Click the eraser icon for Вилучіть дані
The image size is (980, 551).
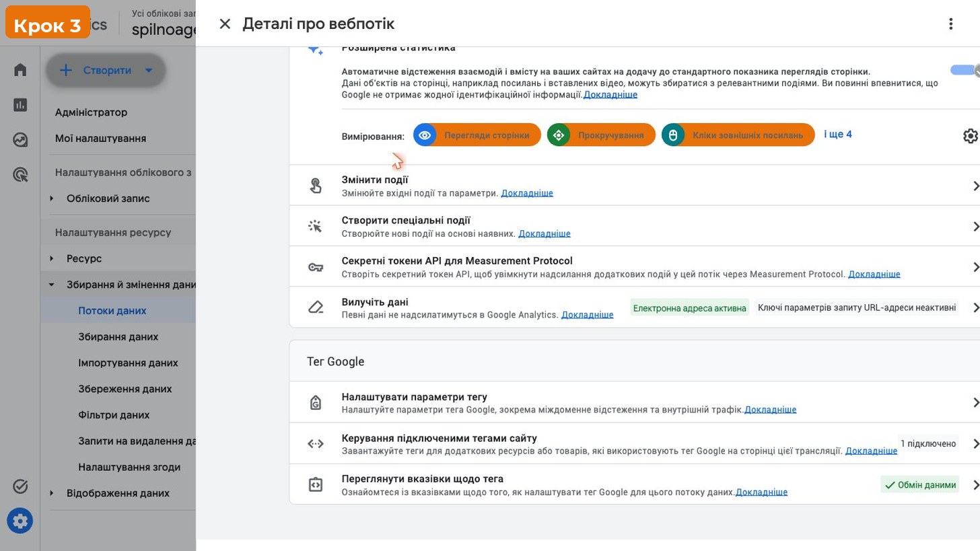pos(316,307)
